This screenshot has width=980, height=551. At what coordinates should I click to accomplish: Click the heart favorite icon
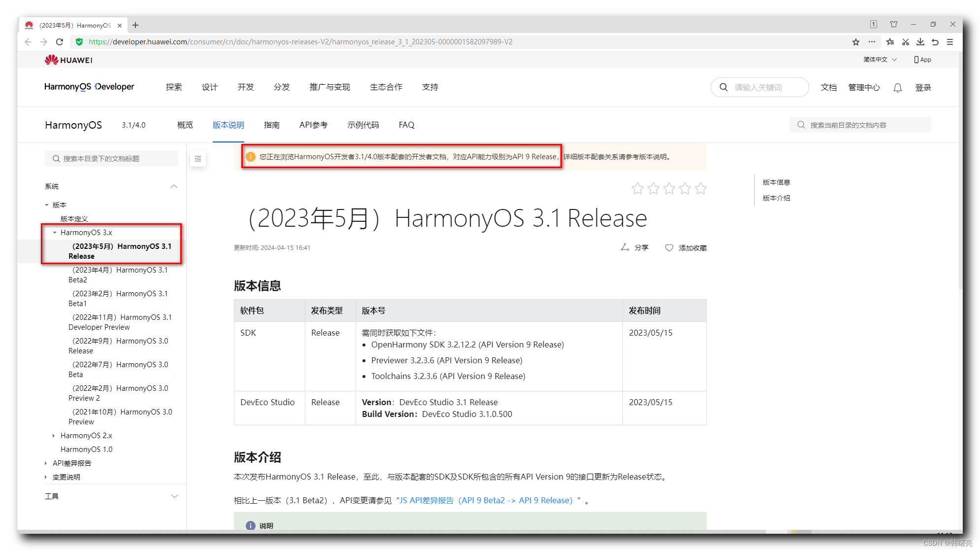tap(669, 248)
